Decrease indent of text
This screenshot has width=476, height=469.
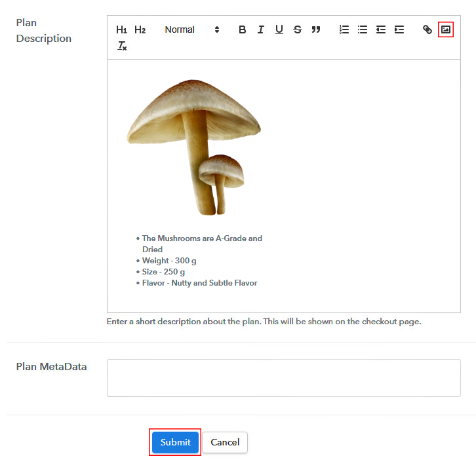point(381,29)
